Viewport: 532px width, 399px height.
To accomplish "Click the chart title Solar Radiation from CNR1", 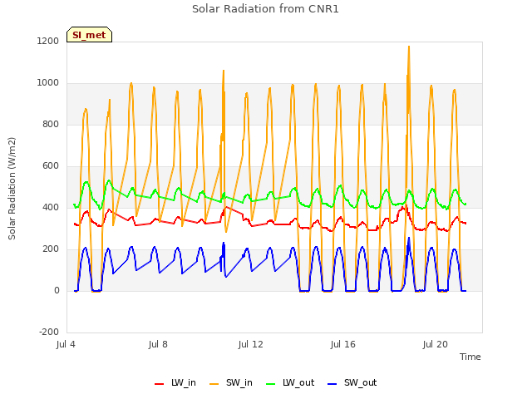I will (x=265, y=9).
